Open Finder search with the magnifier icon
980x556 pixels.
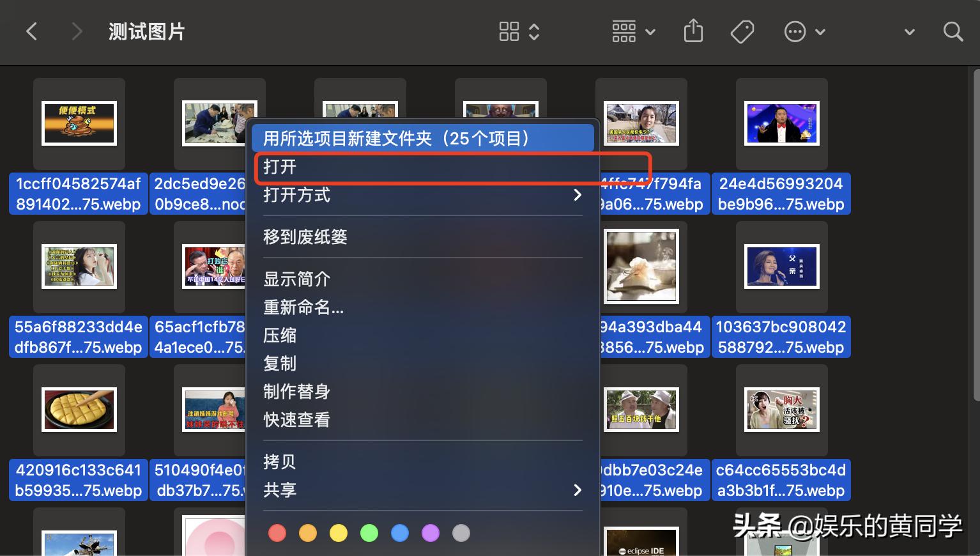[x=953, y=31]
